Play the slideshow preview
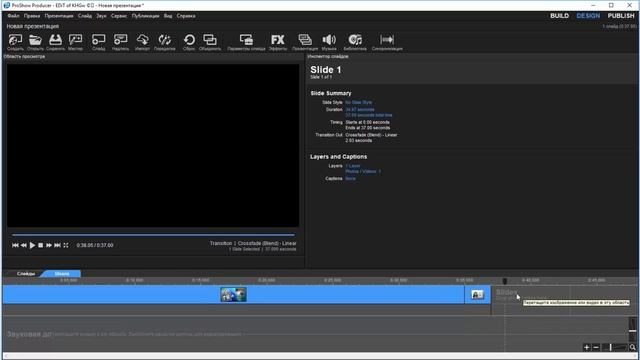 pos(32,245)
